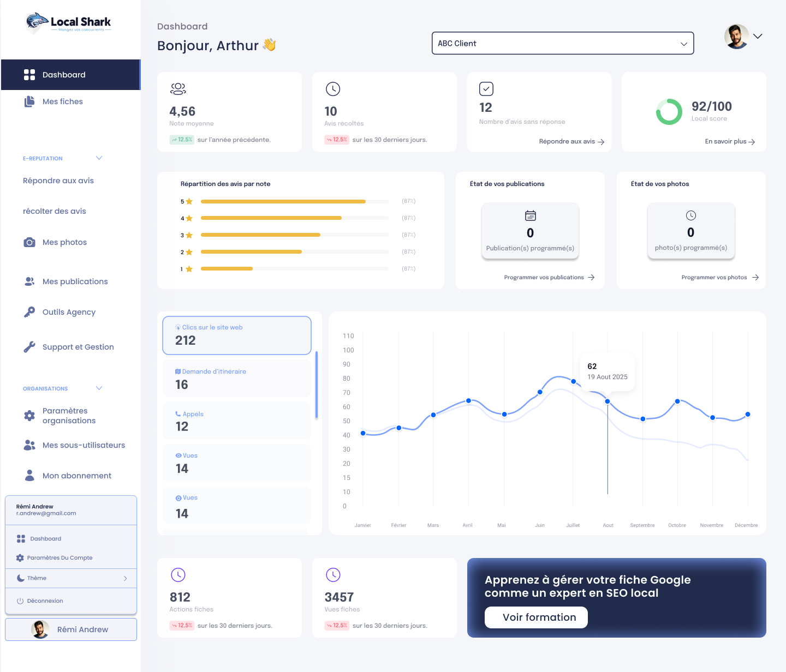Click the Local Shark logo
The image size is (786, 672).
pos(69,23)
